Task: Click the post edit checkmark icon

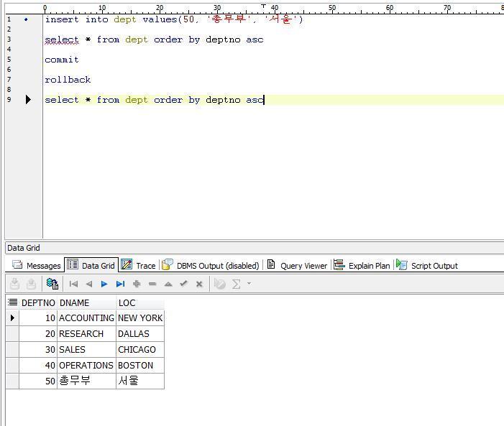Action: click(183, 283)
